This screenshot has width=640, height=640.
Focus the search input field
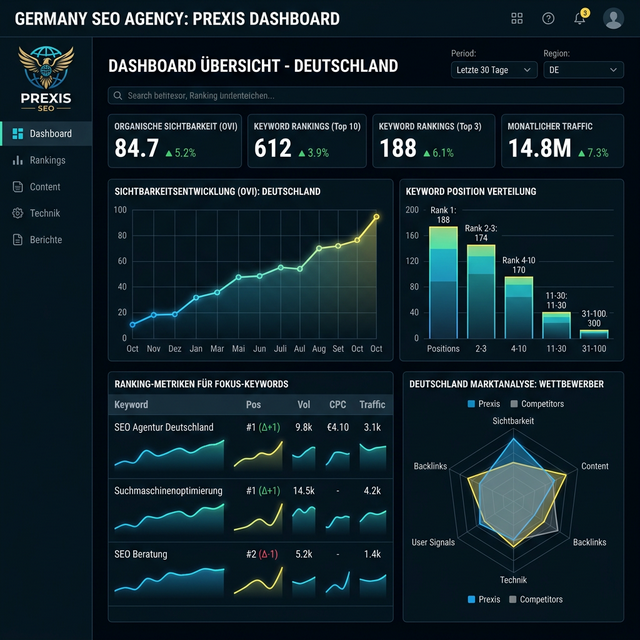[366, 96]
